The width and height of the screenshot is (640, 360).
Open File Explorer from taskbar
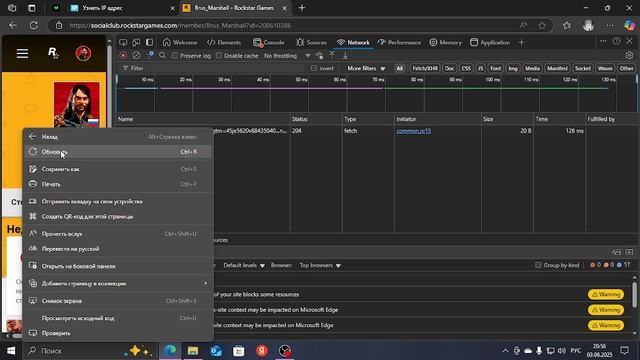pyautogui.click(x=193, y=351)
